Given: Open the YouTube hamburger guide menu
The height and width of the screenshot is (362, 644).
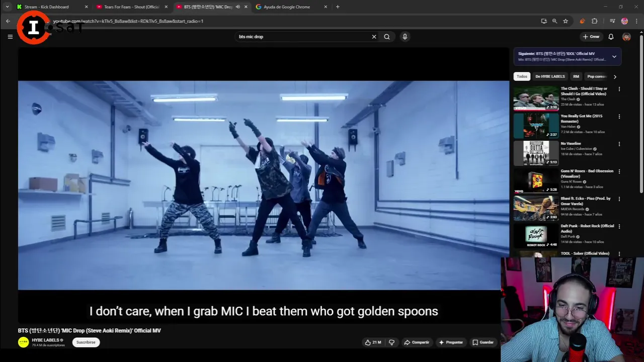Looking at the screenshot, I should point(10,37).
